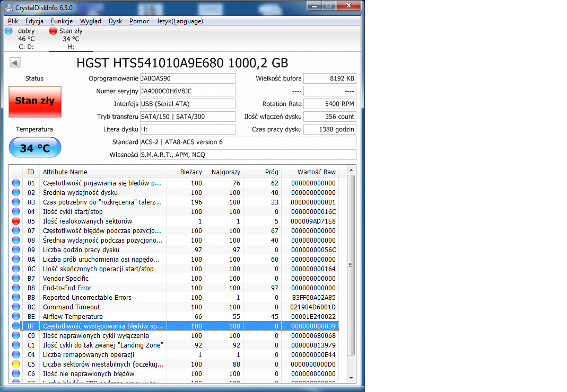Click the blue status icon for attribute BC
567x392 pixels.
pyautogui.click(x=16, y=307)
